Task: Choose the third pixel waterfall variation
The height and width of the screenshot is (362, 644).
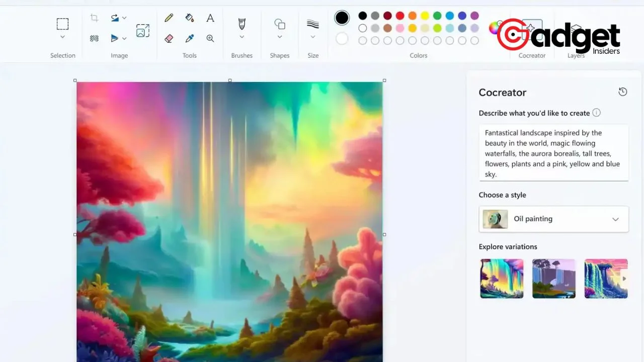Action: pos(606,279)
